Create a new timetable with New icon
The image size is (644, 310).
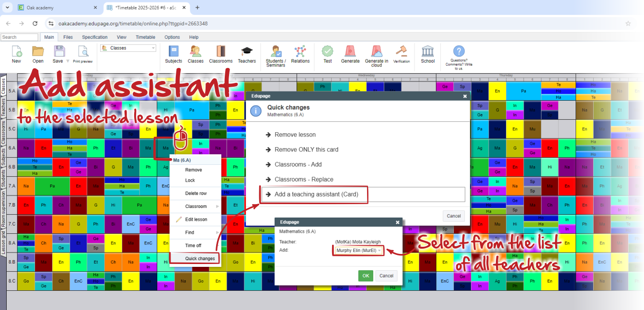click(x=16, y=52)
